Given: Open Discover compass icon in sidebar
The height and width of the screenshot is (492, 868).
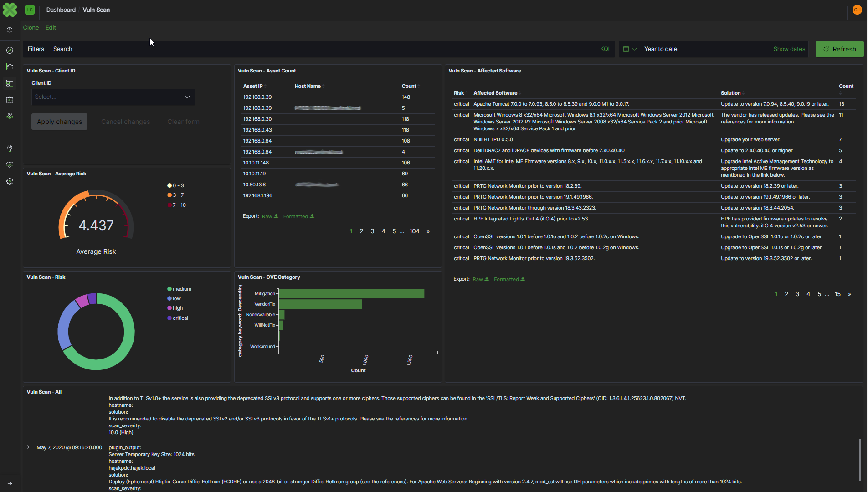Looking at the screenshot, I should pyautogui.click(x=10, y=50).
